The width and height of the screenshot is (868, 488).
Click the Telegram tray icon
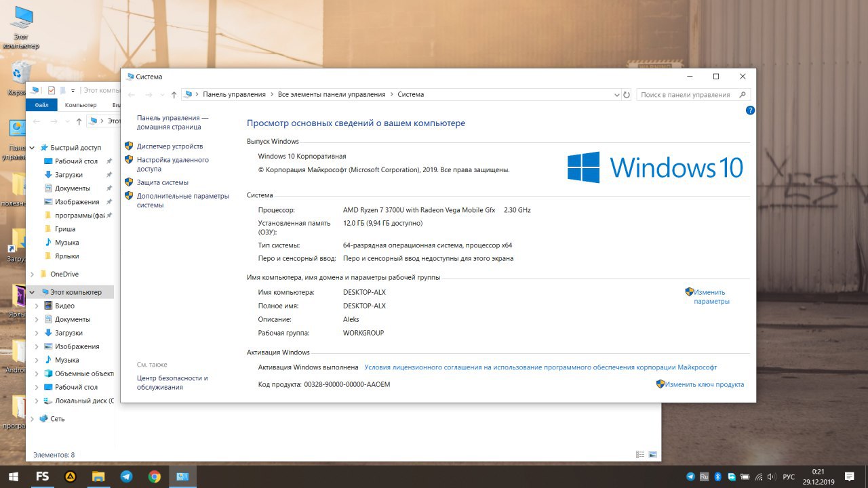[691, 476]
